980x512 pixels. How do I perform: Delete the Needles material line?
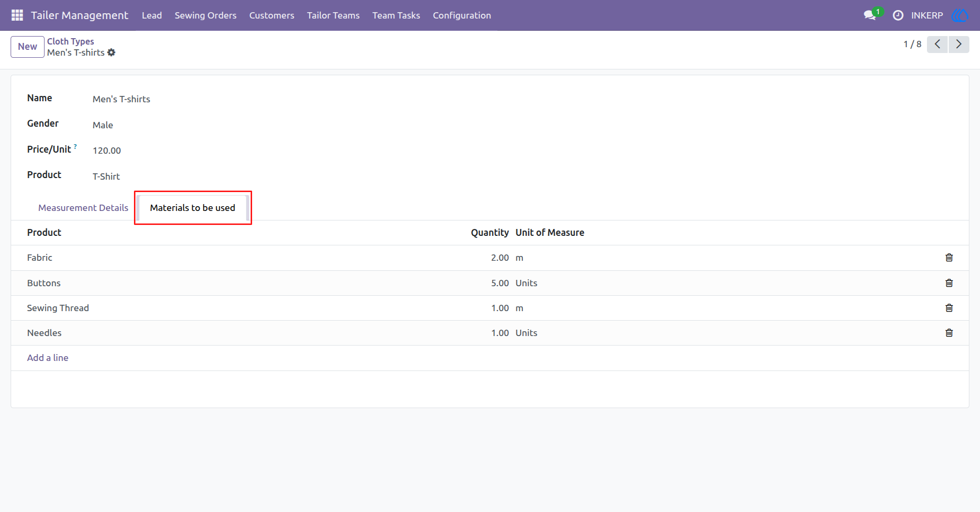949,333
